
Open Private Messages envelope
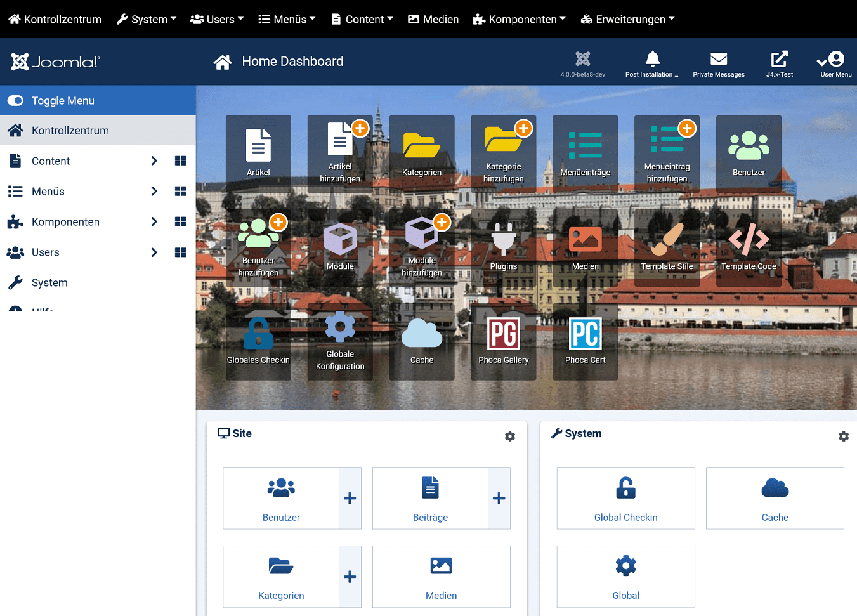pos(719,63)
